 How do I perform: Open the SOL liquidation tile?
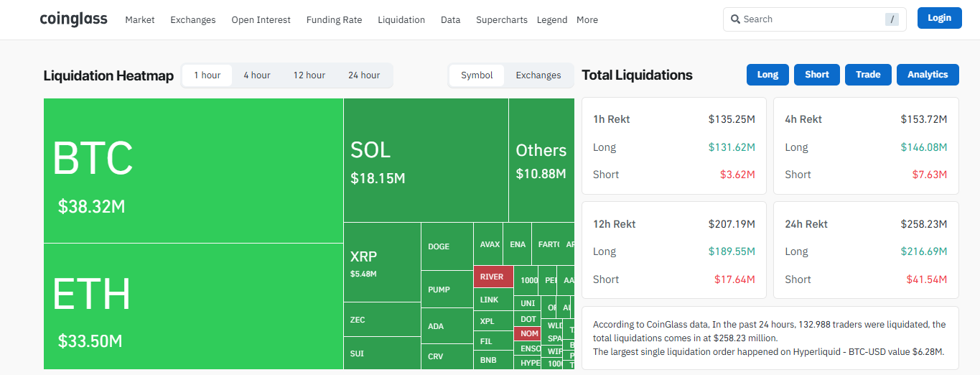coord(425,161)
